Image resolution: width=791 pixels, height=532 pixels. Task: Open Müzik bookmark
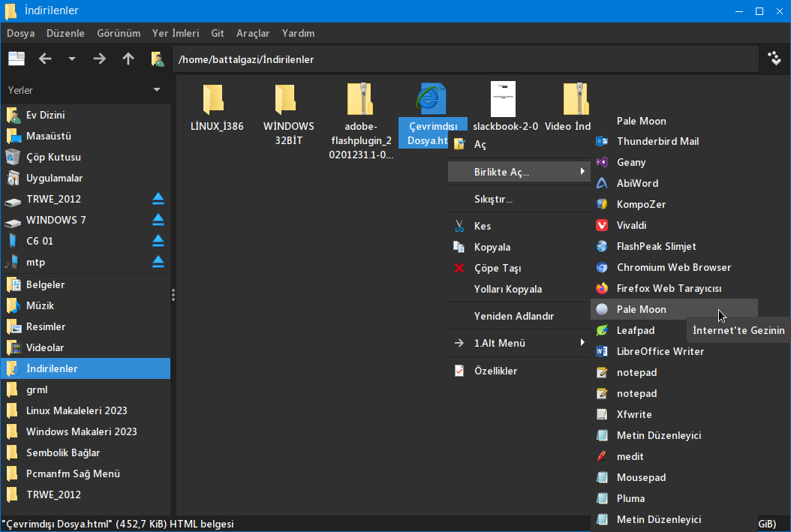(86, 305)
